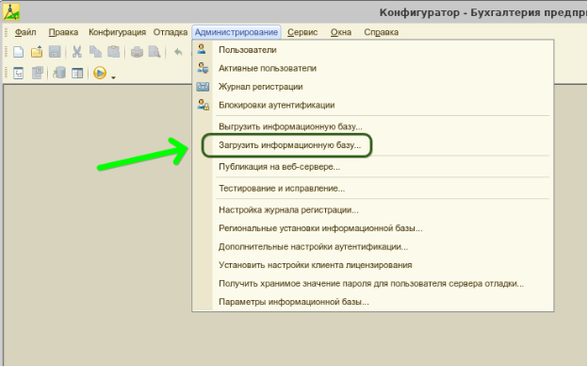Viewport: 588px width, 367px height.
Task: Click the Active users icon in menu
Action: click(203, 68)
